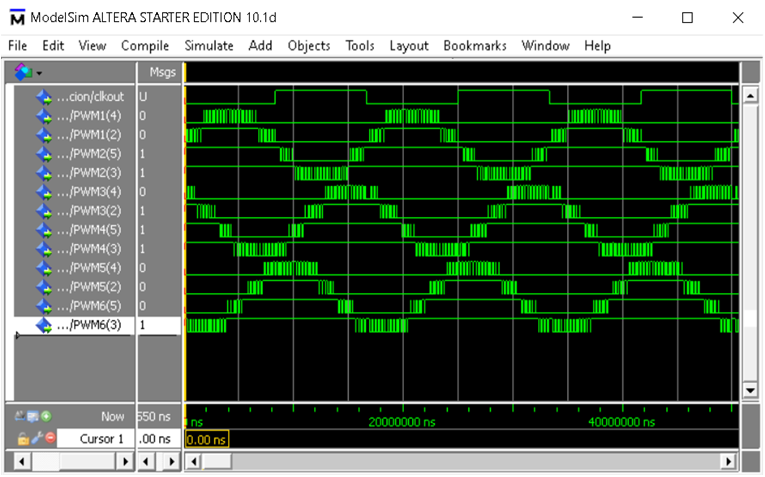Click the PWM1(4) signal icon
The height and width of the screenshot is (477, 765).
point(43,116)
